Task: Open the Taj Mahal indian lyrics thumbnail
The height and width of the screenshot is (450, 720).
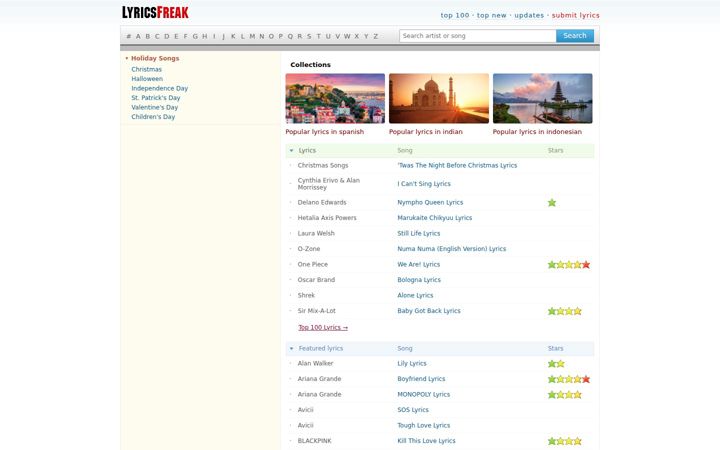Action: click(x=439, y=98)
